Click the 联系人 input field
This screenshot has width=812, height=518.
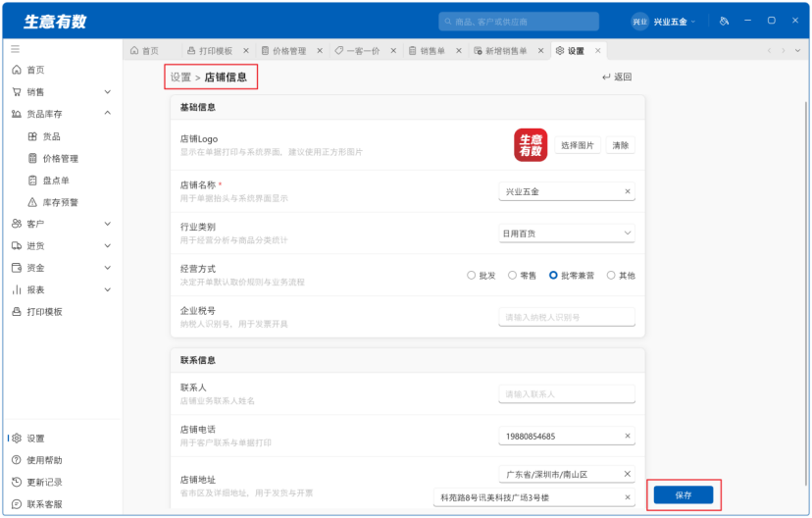coord(567,394)
